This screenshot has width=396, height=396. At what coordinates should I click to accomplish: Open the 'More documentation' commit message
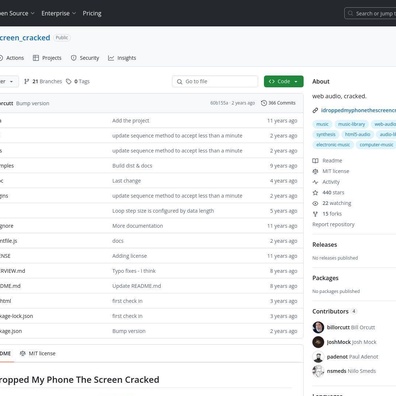(137, 226)
